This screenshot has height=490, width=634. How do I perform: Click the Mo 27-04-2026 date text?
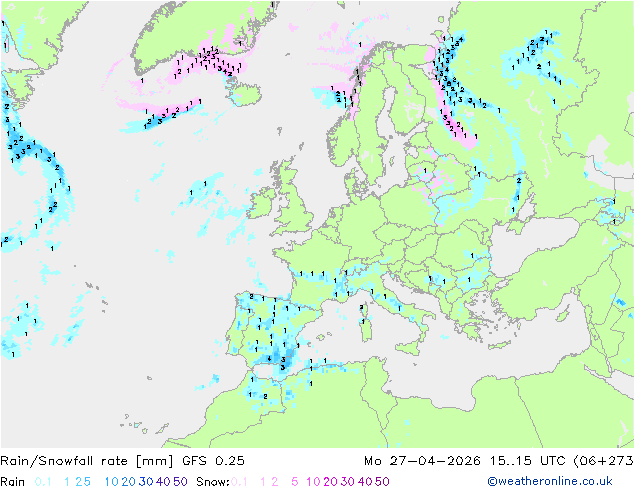pyautogui.click(x=422, y=461)
